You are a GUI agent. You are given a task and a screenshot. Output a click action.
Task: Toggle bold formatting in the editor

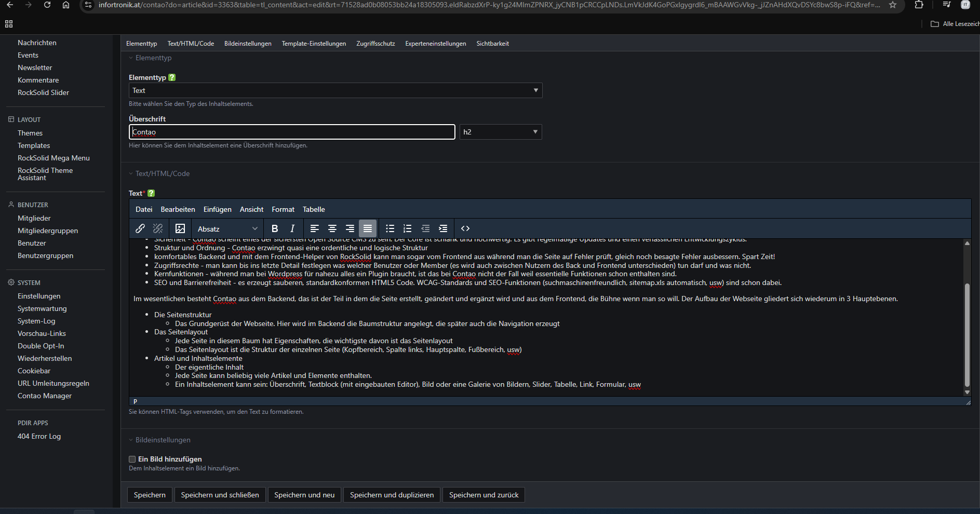click(x=275, y=228)
